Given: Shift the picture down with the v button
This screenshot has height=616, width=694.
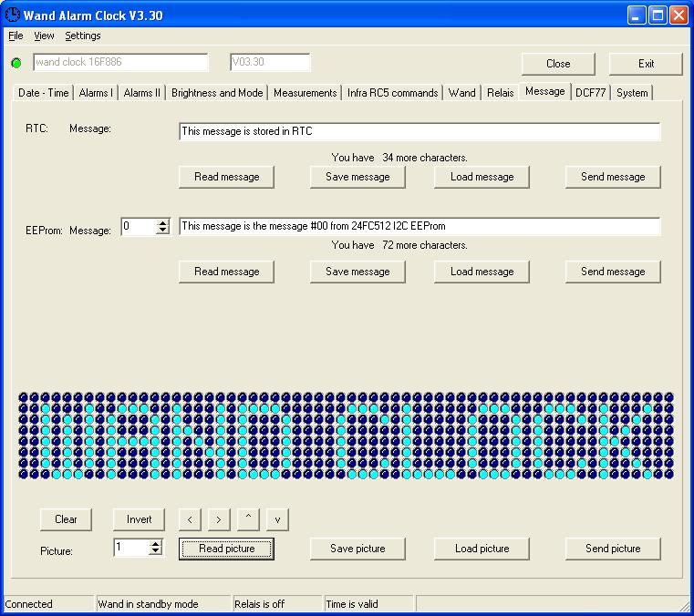Looking at the screenshot, I should (x=277, y=519).
